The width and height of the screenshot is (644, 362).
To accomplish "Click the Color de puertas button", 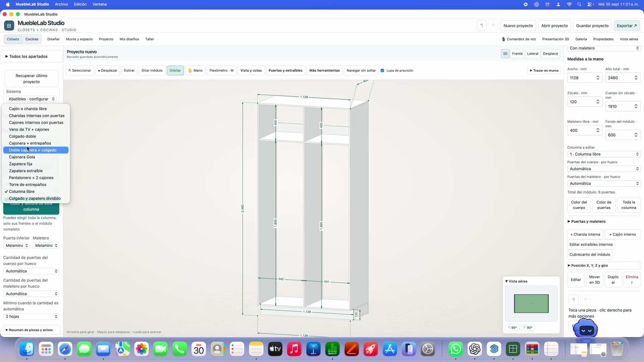I will 604,205.
